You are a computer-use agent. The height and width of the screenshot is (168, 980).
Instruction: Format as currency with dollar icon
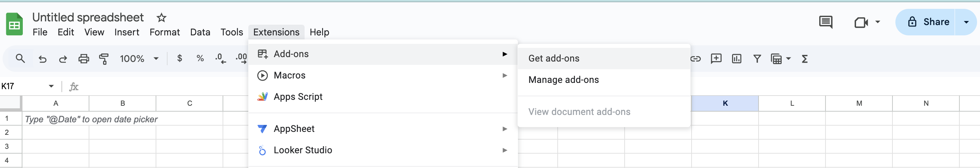point(180,59)
